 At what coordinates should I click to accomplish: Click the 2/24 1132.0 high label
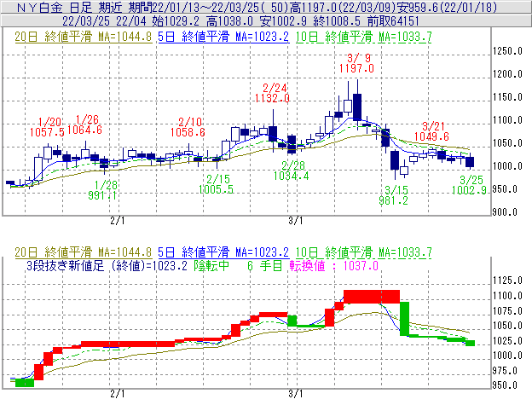[x=272, y=93]
